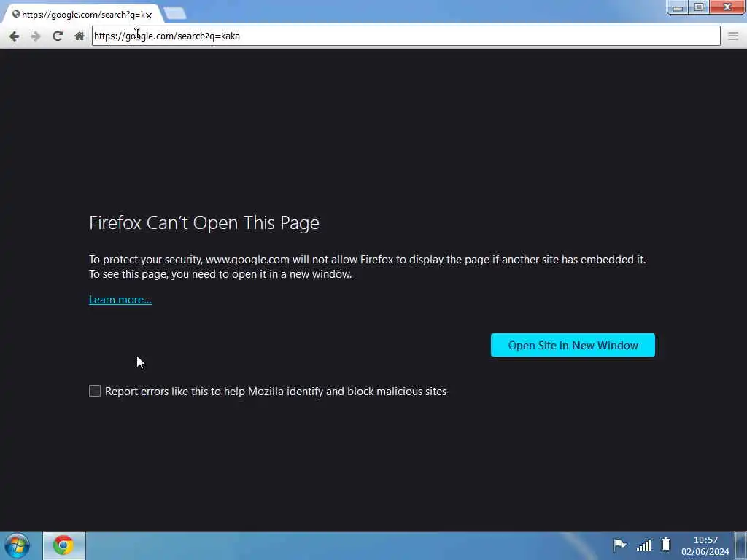The height and width of the screenshot is (560, 747).
Task: Click the forward navigation arrow
Action: tap(36, 36)
